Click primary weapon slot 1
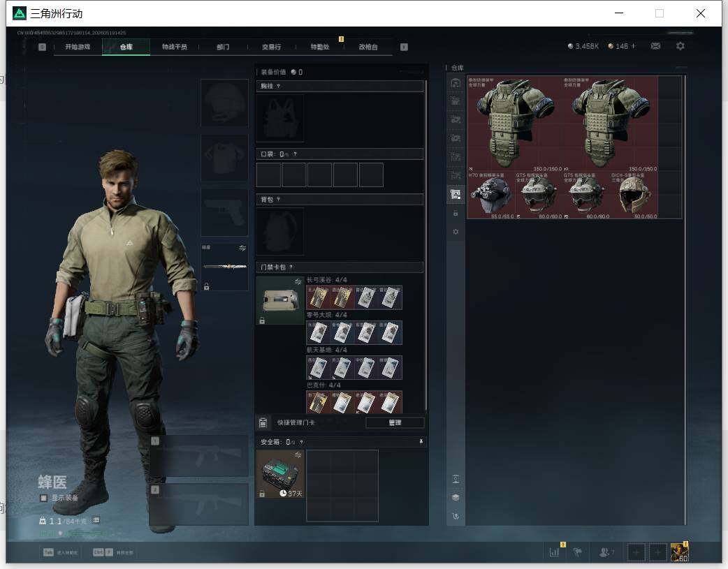Image resolution: width=728 pixels, height=569 pixels. [198, 456]
